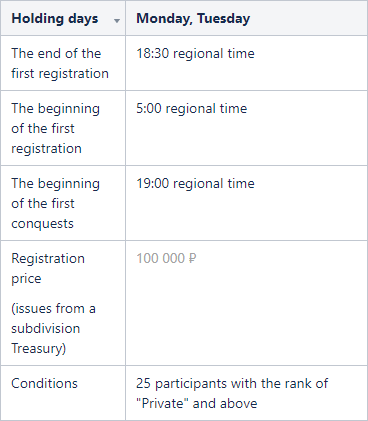Select '(issues from a subdivision Treasury)' note
Image resolution: width=368 pixels, height=421 pixels.
(53, 328)
